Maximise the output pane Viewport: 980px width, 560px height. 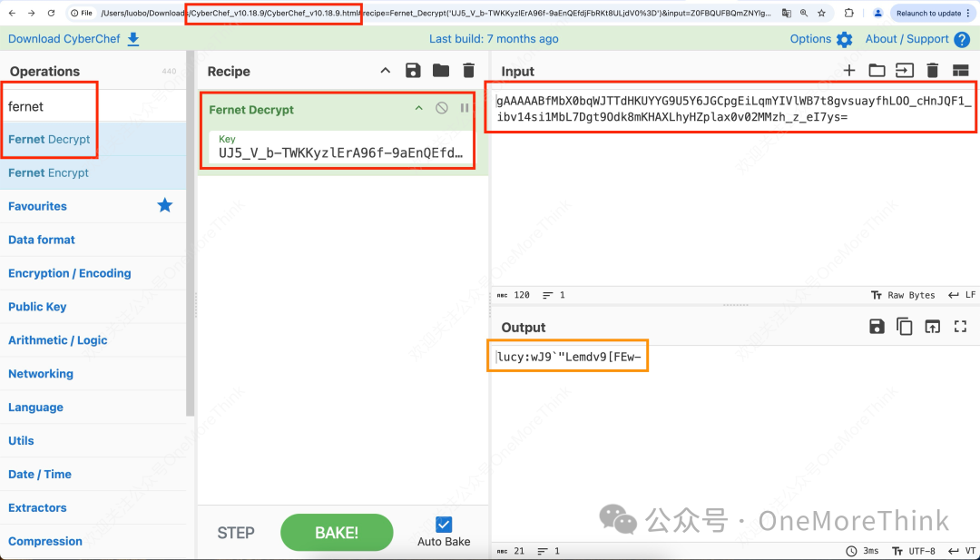961,326
